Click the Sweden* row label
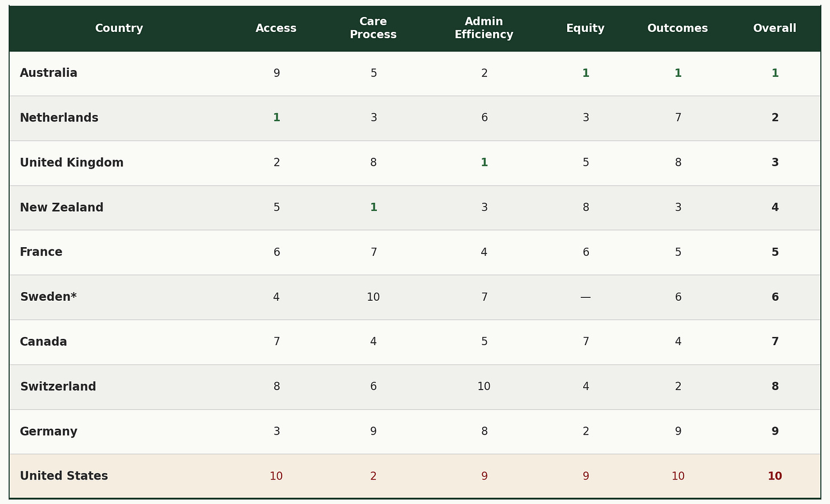The width and height of the screenshot is (830, 504). [48, 297]
